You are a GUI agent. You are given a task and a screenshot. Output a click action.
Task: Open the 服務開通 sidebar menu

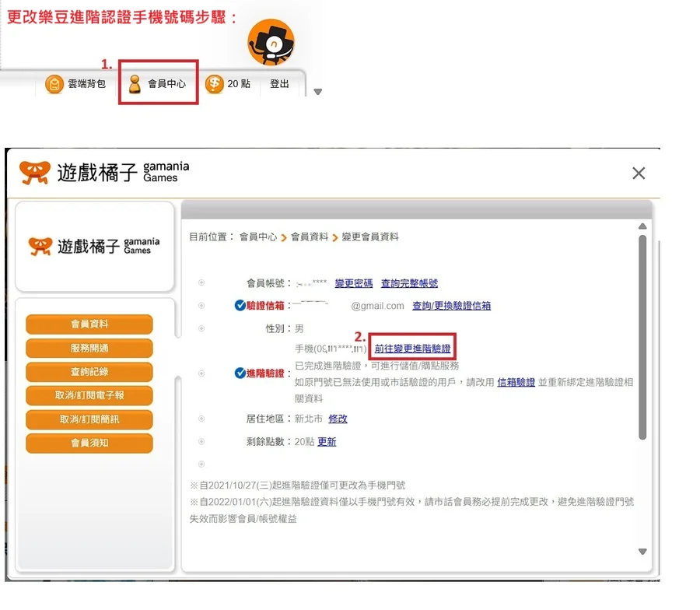(x=89, y=349)
